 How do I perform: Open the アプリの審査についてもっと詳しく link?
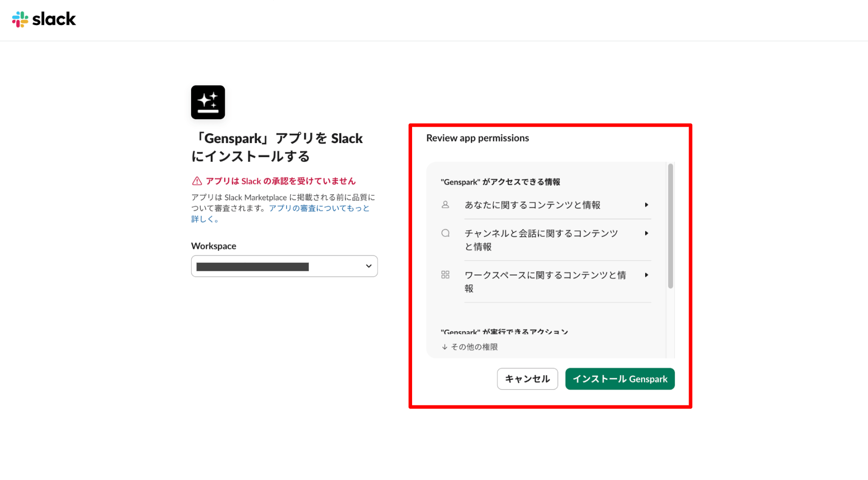(x=319, y=208)
